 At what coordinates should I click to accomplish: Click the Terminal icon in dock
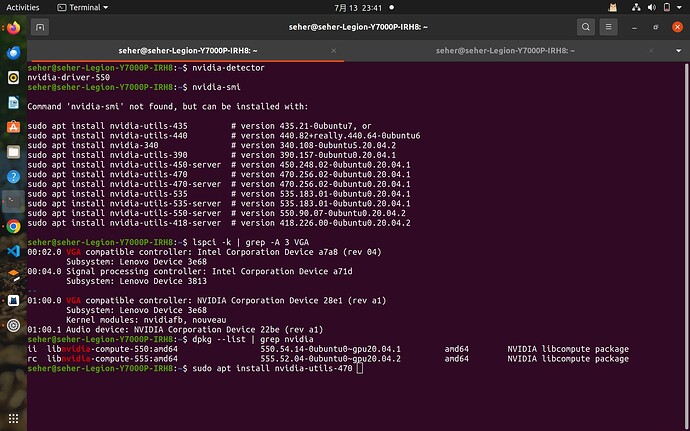tap(13, 202)
